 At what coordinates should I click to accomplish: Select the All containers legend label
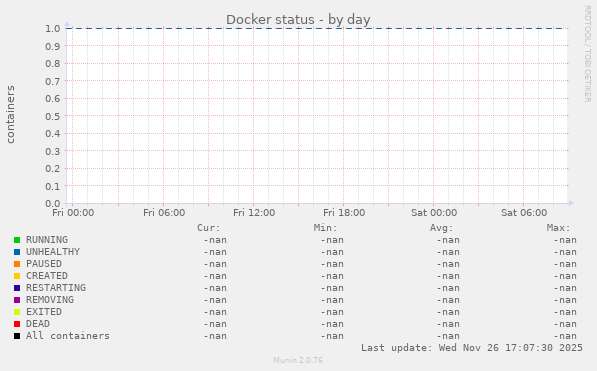tap(68, 336)
